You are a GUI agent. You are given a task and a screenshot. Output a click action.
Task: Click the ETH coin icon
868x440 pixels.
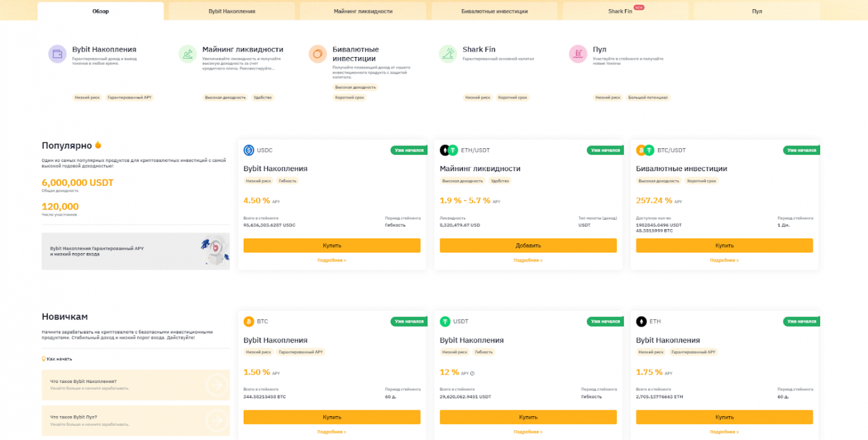(642, 321)
